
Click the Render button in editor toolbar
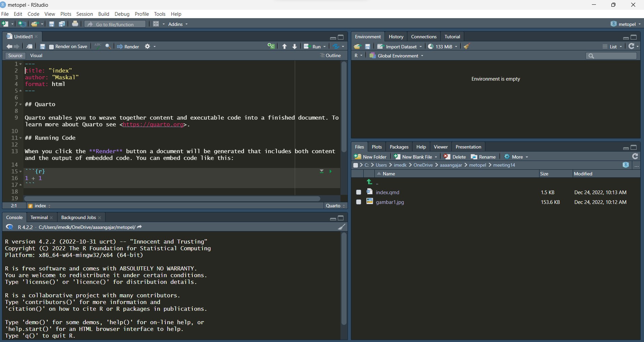point(128,47)
